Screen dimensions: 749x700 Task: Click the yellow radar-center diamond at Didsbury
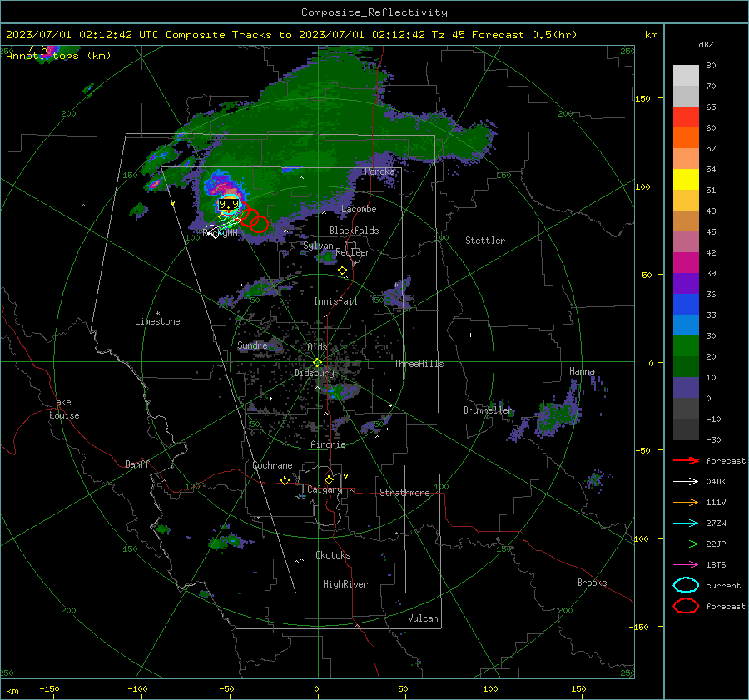(x=317, y=363)
